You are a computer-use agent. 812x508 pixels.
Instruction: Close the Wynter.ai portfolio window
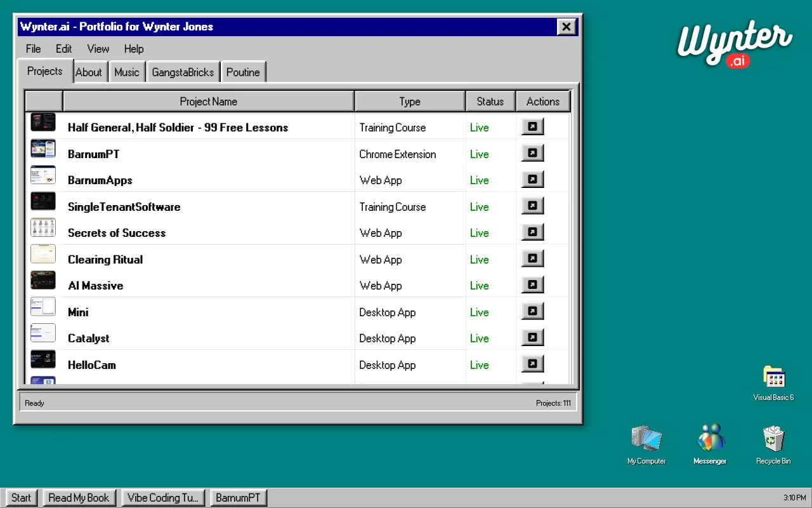pos(566,27)
